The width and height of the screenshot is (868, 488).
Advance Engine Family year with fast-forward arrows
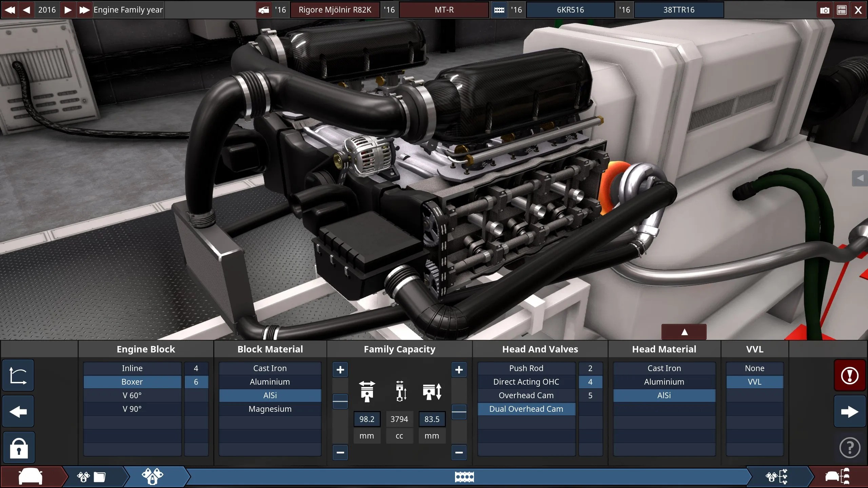[x=84, y=9]
